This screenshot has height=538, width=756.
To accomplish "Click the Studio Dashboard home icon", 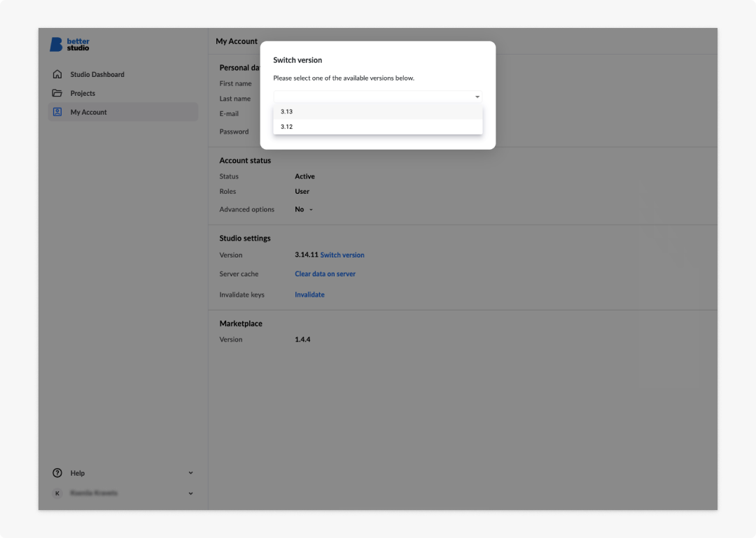I will pyautogui.click(x=57, y=74).
